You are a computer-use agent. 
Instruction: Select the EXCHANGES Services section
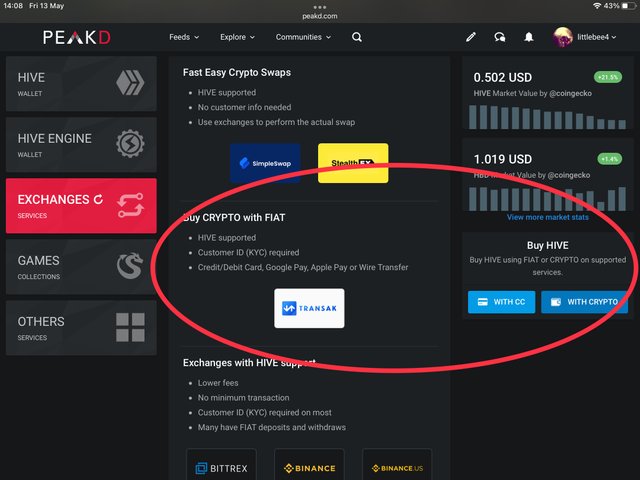tap(81, 206)
